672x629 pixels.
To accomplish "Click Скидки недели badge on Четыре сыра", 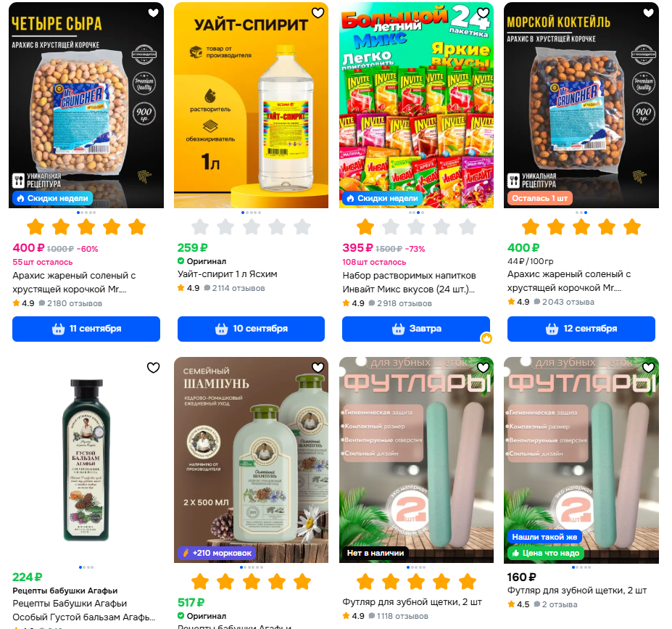I will point(53,198).
